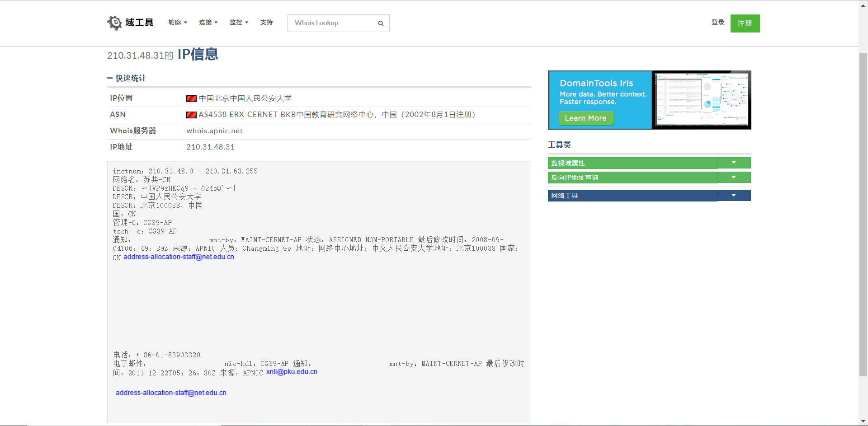Click the flag icon beside IP位置
868x426 pixels.
pos(191,98)
